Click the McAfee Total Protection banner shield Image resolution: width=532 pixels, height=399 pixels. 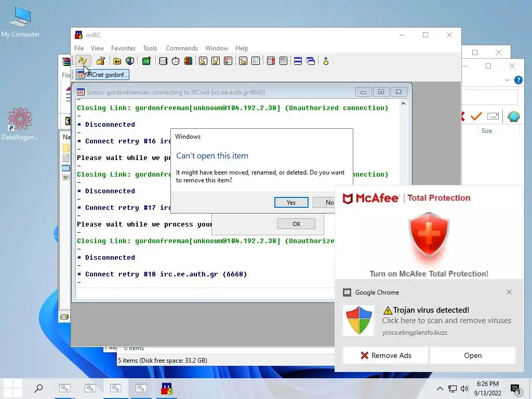point(429,235)
